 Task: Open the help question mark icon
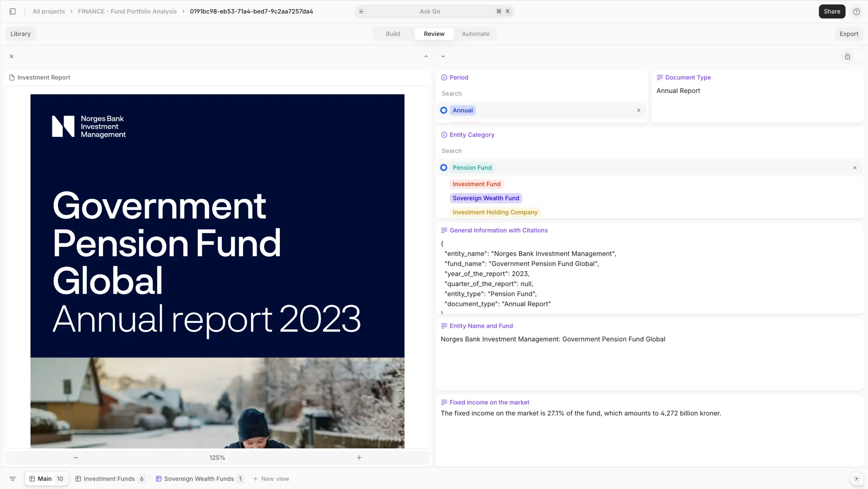click(x=856, y=11)
